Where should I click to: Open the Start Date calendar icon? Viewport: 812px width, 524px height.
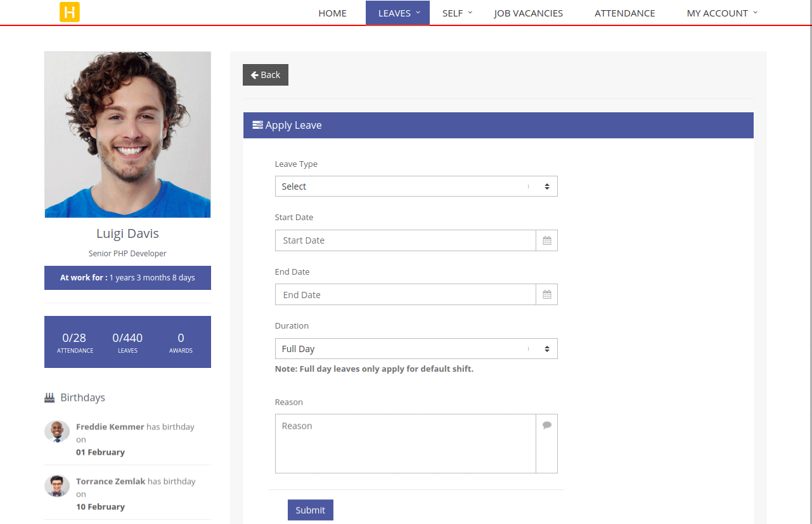coord(546,240)
